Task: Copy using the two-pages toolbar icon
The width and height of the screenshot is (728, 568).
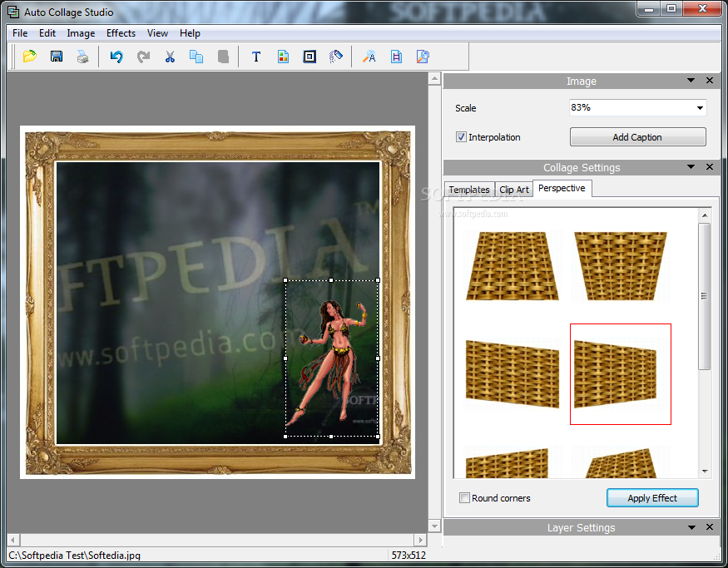Action: pyautogui.click(x=196, y=57)
